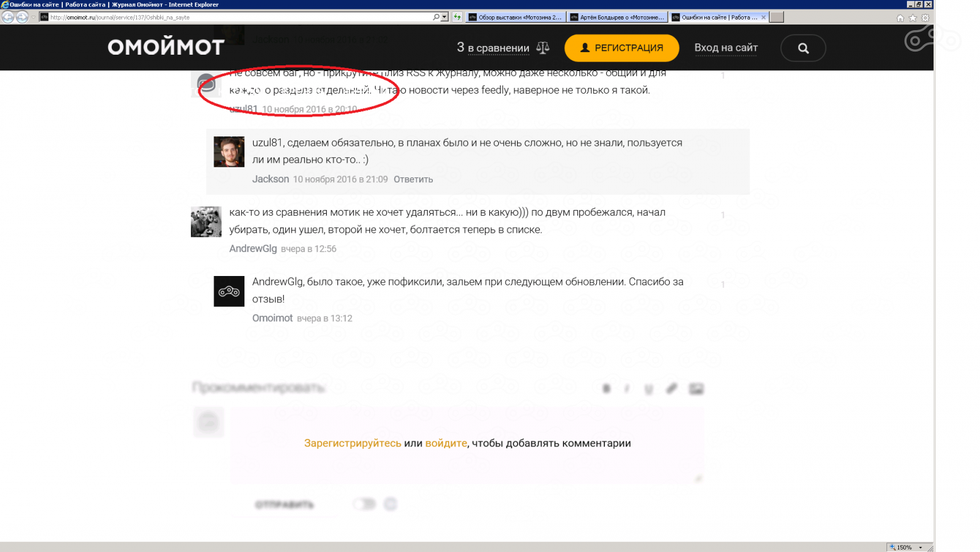Click the orange РЕГИСТРАЦИЯ button
Screen dimensions: 980x552
coord(621,48)
